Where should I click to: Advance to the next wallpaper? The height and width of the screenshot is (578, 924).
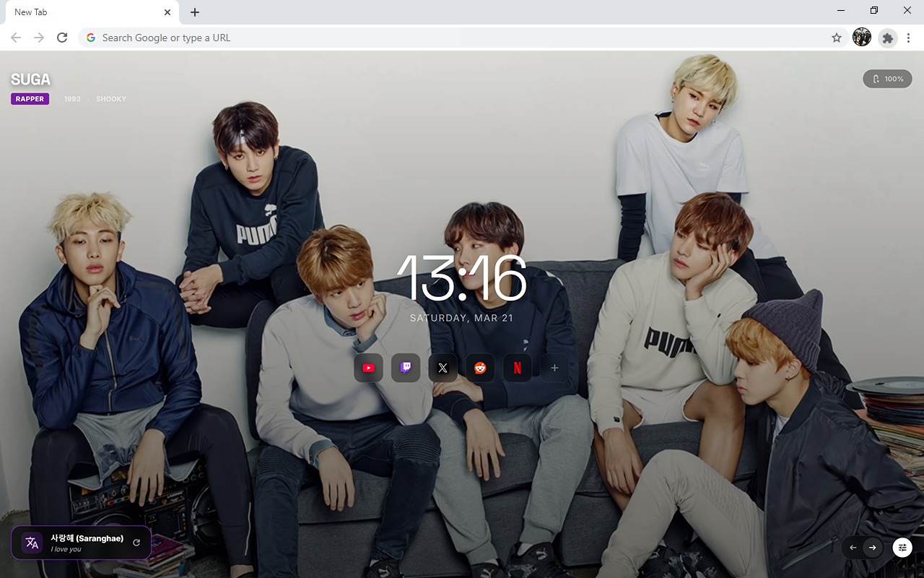coord(872,548)
